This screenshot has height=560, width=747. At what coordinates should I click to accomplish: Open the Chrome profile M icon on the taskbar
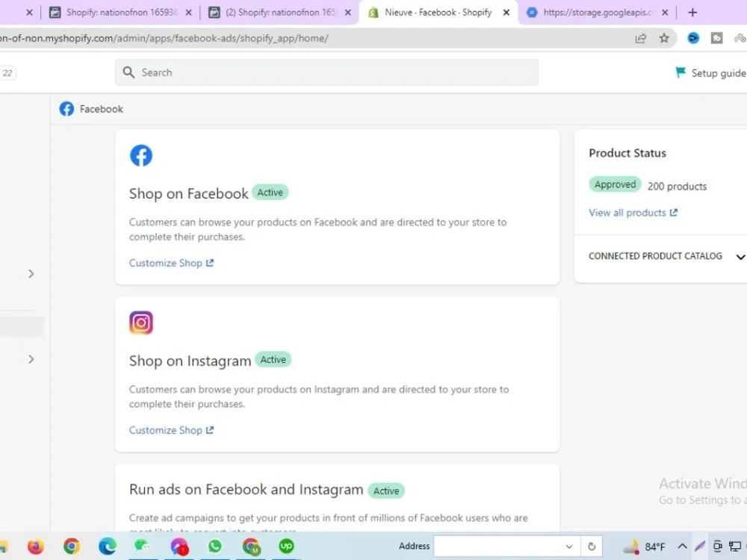(x=251, y=547)
